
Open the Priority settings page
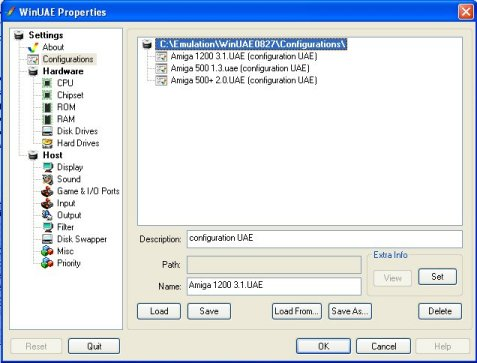pos(69,263)
